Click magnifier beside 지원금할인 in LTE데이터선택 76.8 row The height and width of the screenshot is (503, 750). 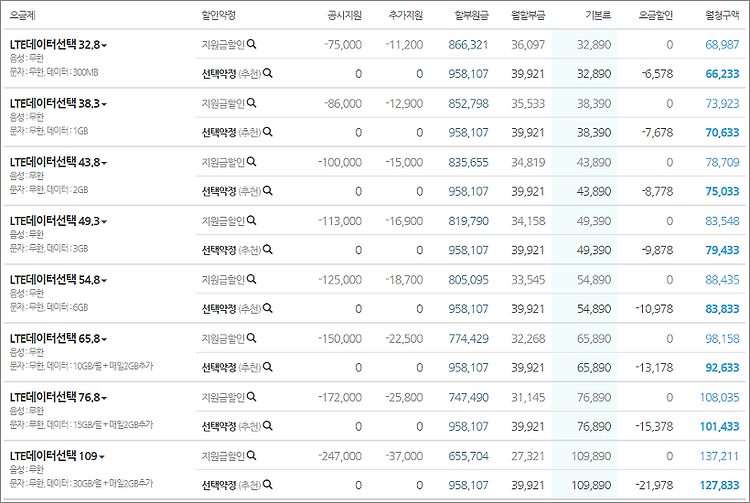click(x=252, y=397)
